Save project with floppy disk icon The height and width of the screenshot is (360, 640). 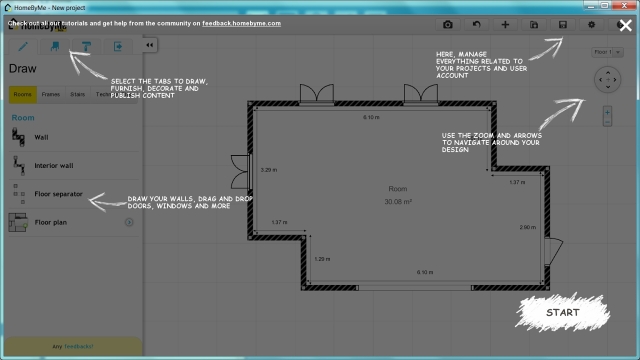(x=563, y=24)
